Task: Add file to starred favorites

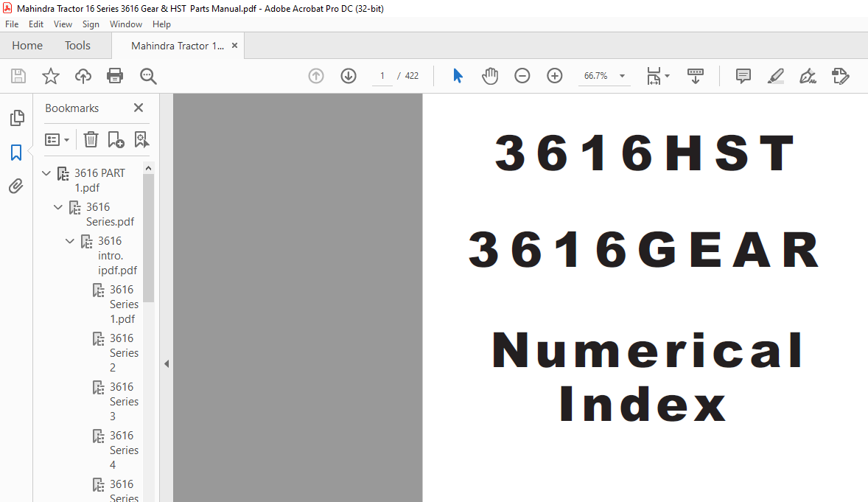Action: coord(50,76)
